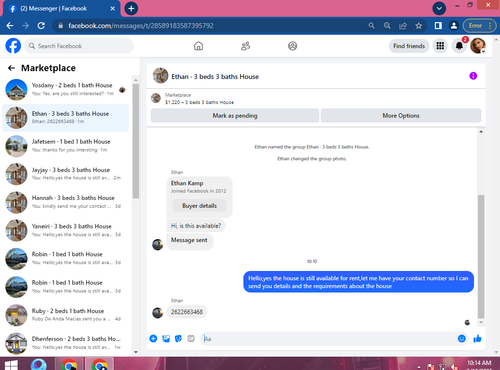This screenshot has height=370, width=500.
Task: Click the Ethan group photo in chat header
Action: (x=160, y=76)
